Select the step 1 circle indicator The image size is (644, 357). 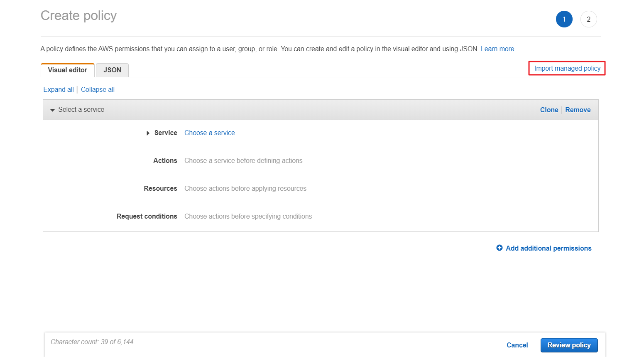pyautogui.click(x=564, y=19)
